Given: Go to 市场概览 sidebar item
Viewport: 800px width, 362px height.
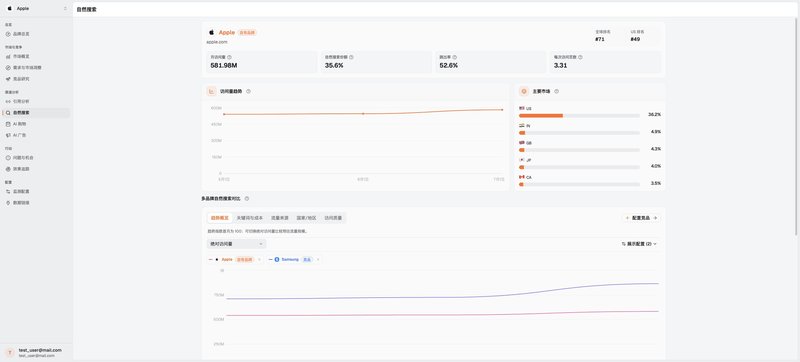Looking at the screenshot, I should [x=36, y=57].
